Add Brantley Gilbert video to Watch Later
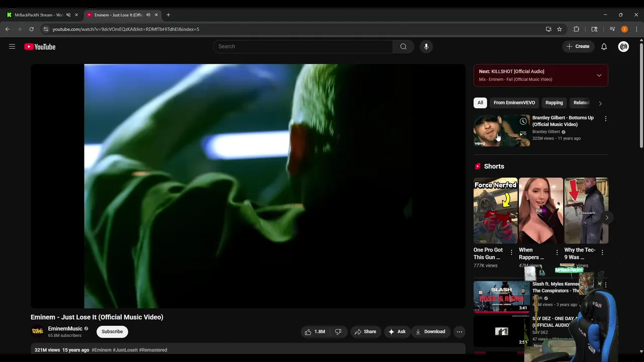Screen dimensions: 644x362 pyautogui.click(x=523, y=121)
